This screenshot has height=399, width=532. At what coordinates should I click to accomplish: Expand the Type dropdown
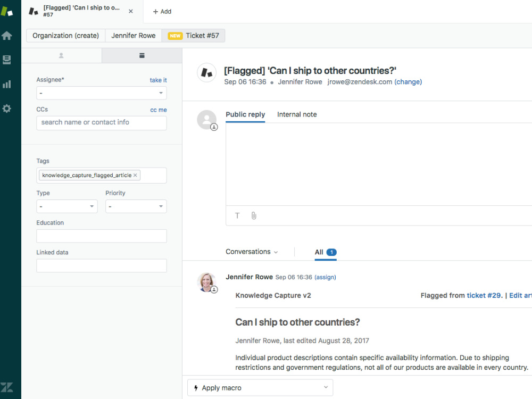click(67, 206)
